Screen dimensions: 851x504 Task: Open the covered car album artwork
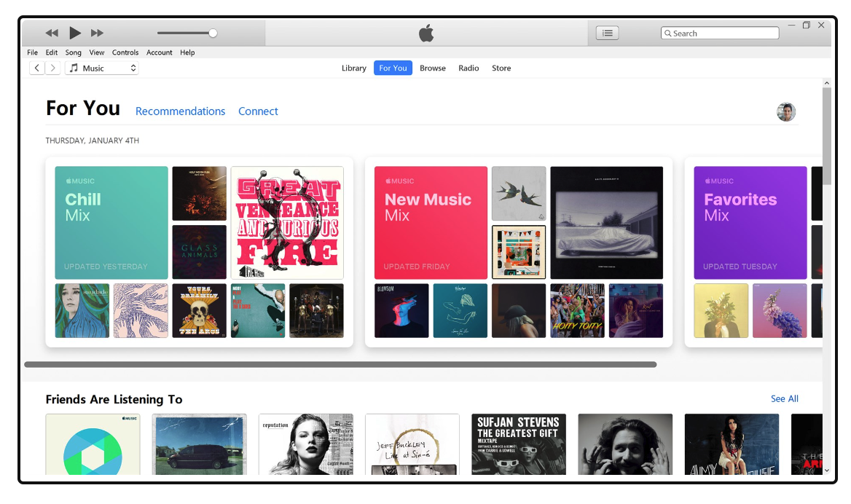coord(607,223)
